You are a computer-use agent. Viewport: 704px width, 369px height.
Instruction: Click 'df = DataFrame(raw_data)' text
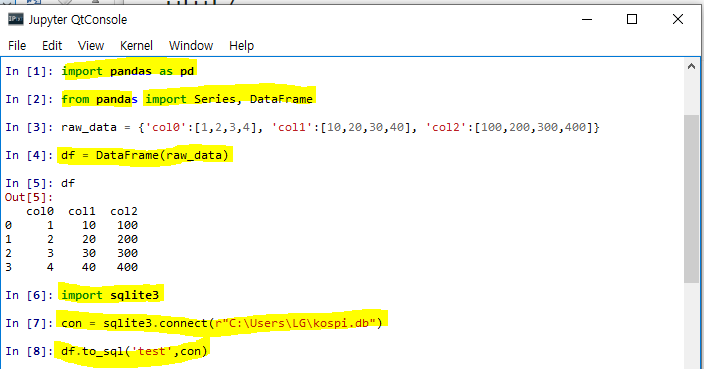point(145,155)
